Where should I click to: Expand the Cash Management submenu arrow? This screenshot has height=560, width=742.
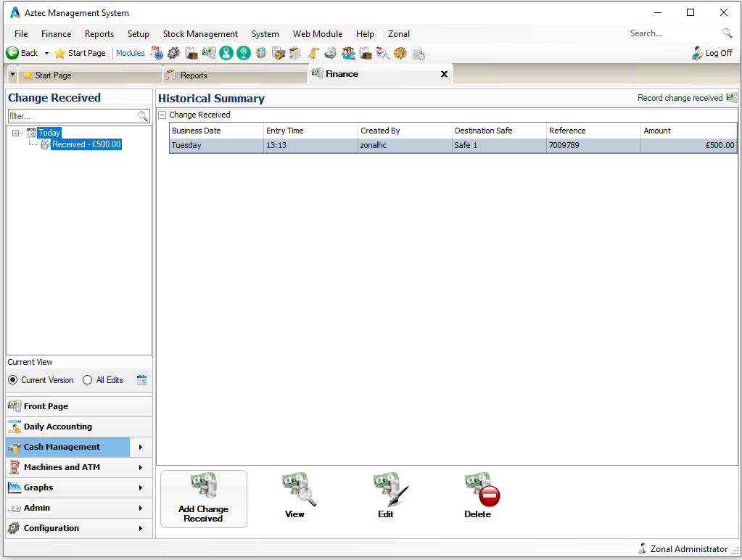[141, 447]
